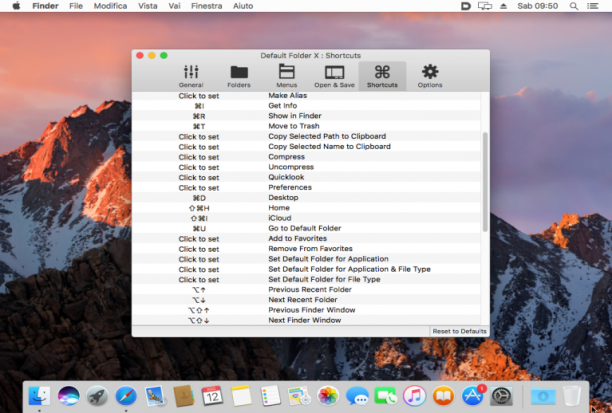Open the Finestra menu
612x413 pixels.
(206, 6)
